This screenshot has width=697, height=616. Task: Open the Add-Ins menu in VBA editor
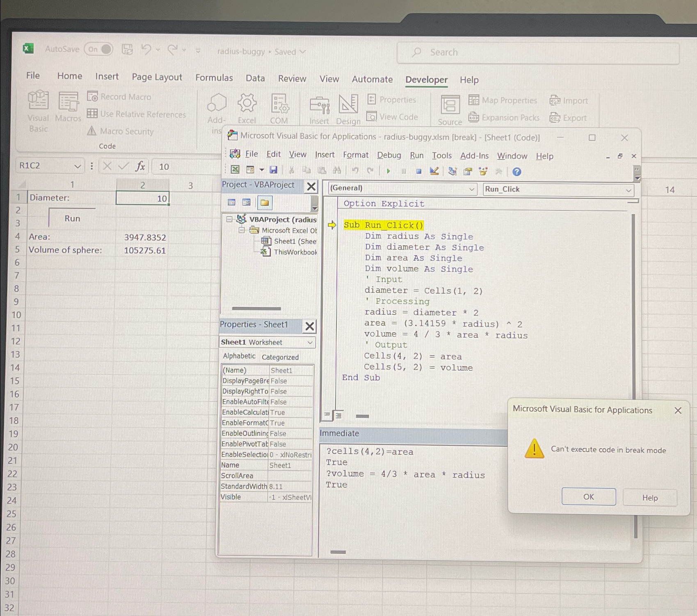474,156
